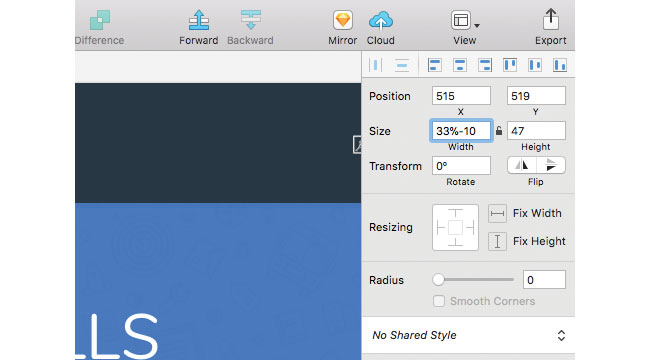This screenshot has height=360, width=650.
Task: Click the Y position field
Action: coord(536,96)
